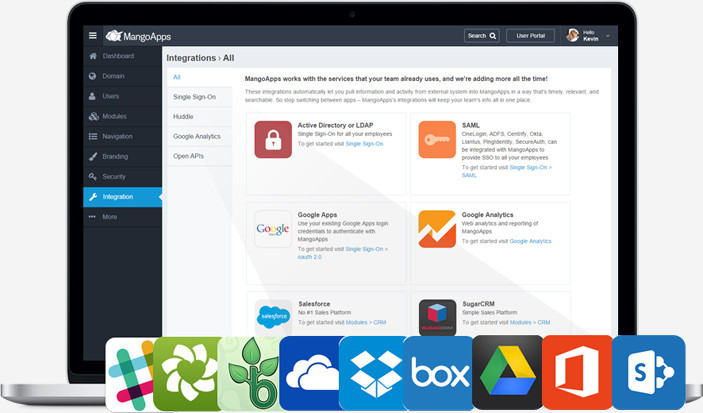The image size is (703, 413).
Task: Click the Google Analytics chart icon
Action: point(437,229)
